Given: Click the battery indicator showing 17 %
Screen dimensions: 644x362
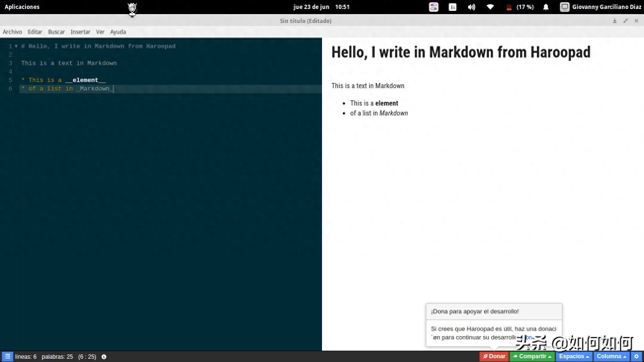Looking at the screenshot, I should click(x=520, y=7).
